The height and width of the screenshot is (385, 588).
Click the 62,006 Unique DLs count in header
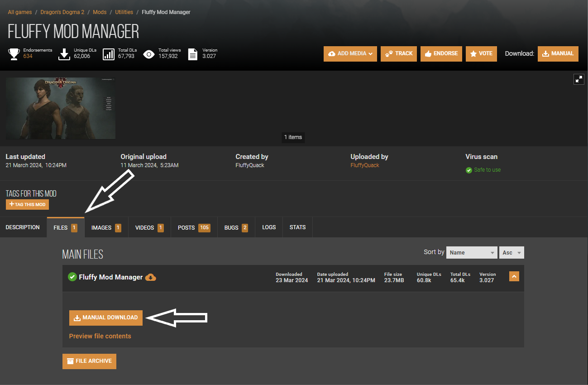[82, 56]
